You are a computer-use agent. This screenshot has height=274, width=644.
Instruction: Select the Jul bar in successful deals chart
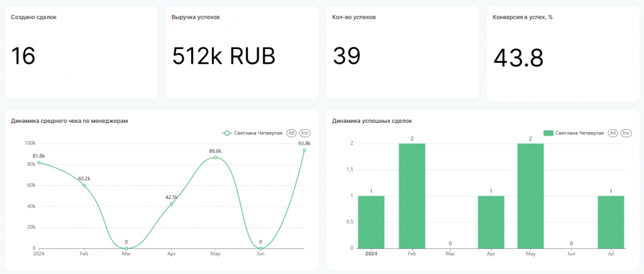[x=611, y=222]
